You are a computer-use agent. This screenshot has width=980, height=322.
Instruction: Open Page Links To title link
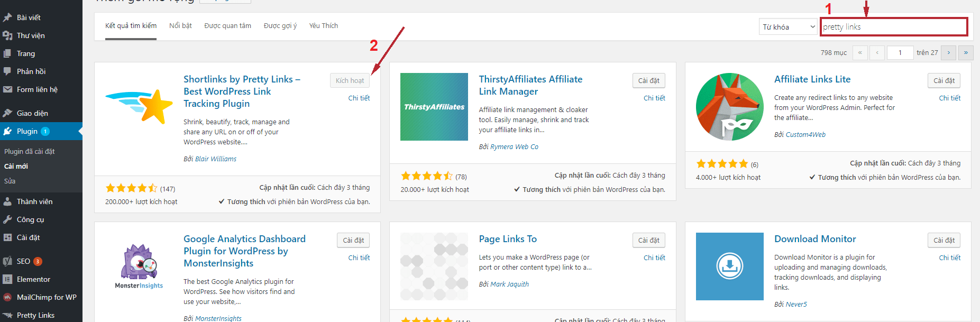click(508, 239)
